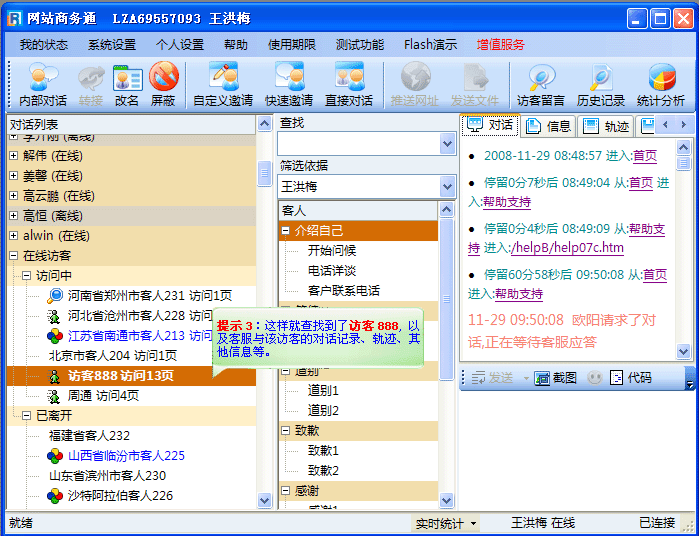Open 历史记录 history records
Image resolution: width=699 pixels, height=536 pixels.
(x=601, y=84)
